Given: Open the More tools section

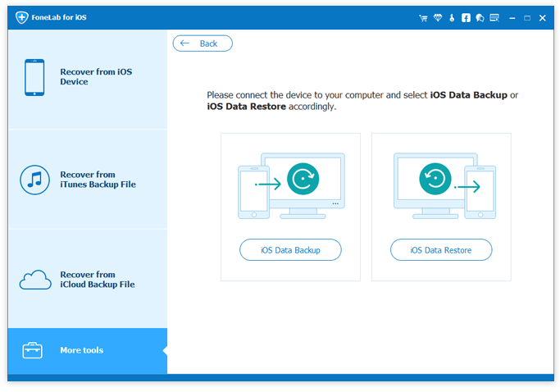Looking at the screenshot, I should tap(88, 351).
